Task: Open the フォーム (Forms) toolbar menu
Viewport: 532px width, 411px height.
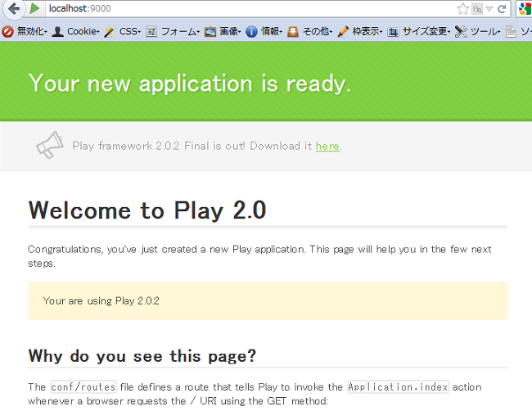Action: (180, 32)
